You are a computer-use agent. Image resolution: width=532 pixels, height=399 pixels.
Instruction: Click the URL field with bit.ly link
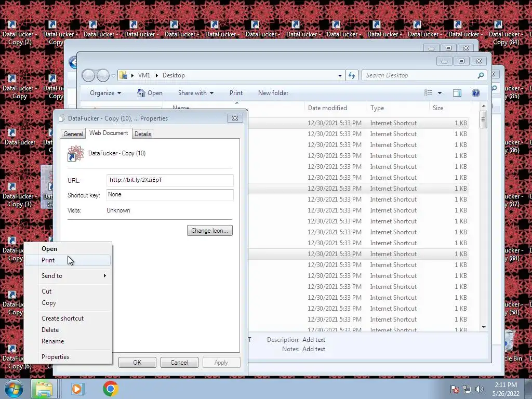point(170,180)
